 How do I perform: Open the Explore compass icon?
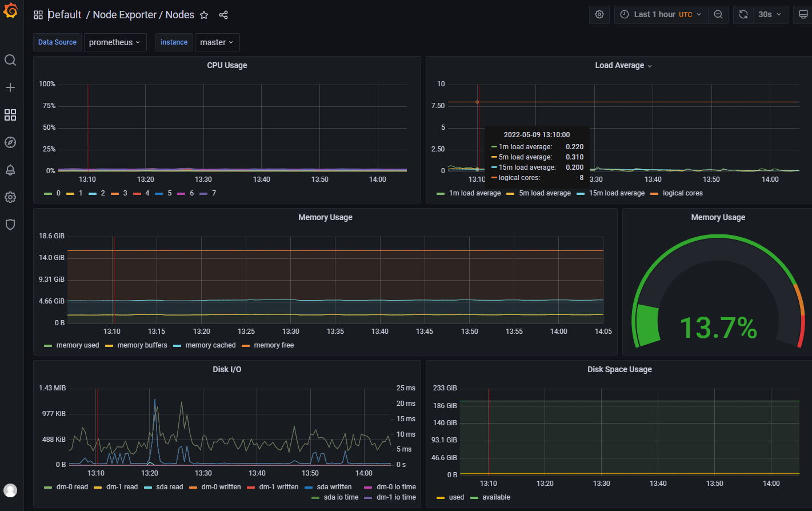click(x=10, y=142)
